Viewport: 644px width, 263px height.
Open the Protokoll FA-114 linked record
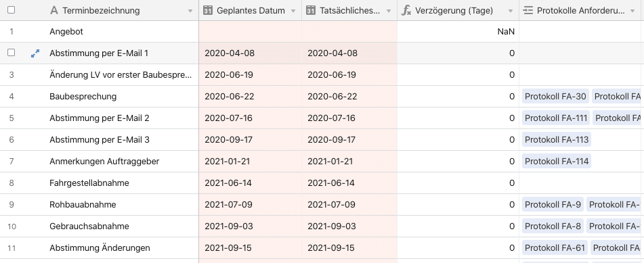pyautogui.click(x=557, y=162)
